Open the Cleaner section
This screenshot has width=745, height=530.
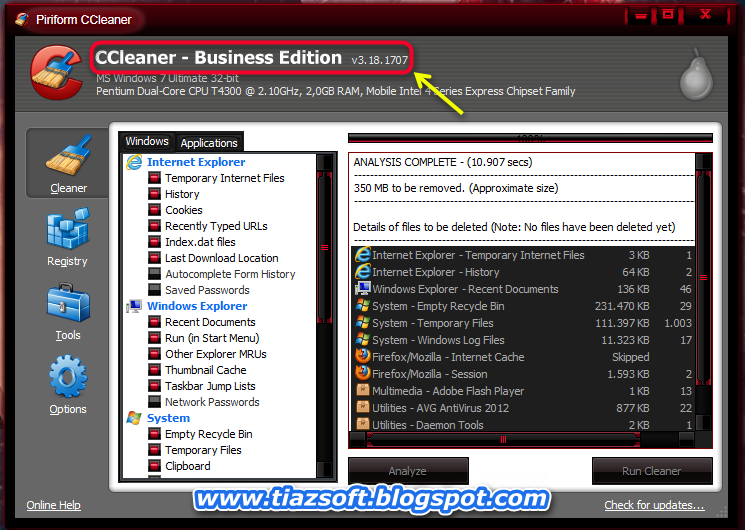click(x=67, y=163)
